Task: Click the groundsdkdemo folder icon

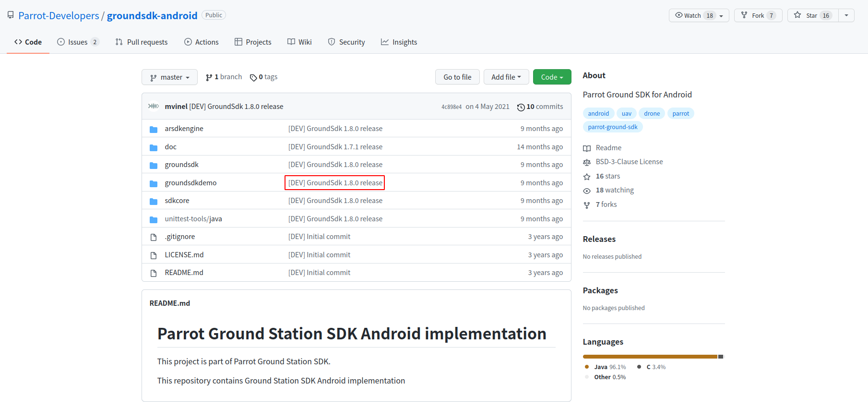Action: pos(154,183)
